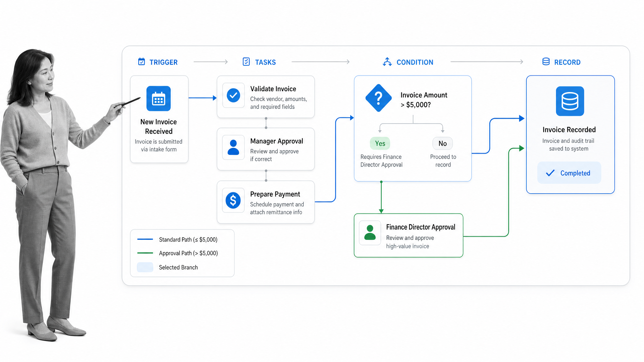The width and height of the screenshot is (644, 362).
Task: Click the Approval Path (> $5,000) legend label
Action: [x=188, y=253]
